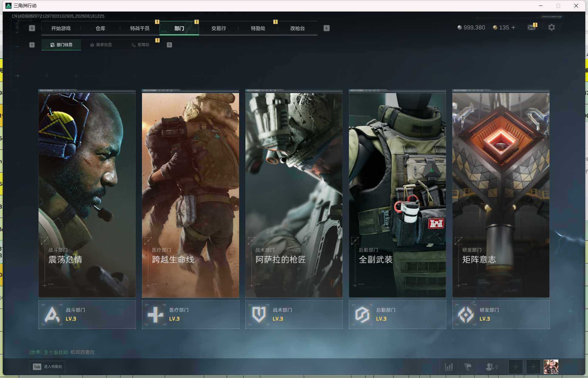Click the 战术部门 LV.3 button
Viewport: 588px width, 378px height.
[294, 315]
